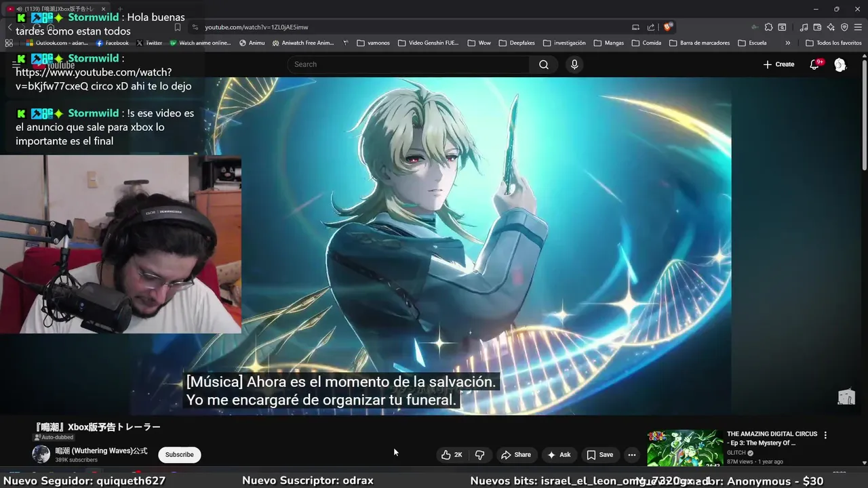The width and height of the screenshot is (868, 488).
Task: Open the Wuthering Waves channel avatar
Action: pos(41,454)
